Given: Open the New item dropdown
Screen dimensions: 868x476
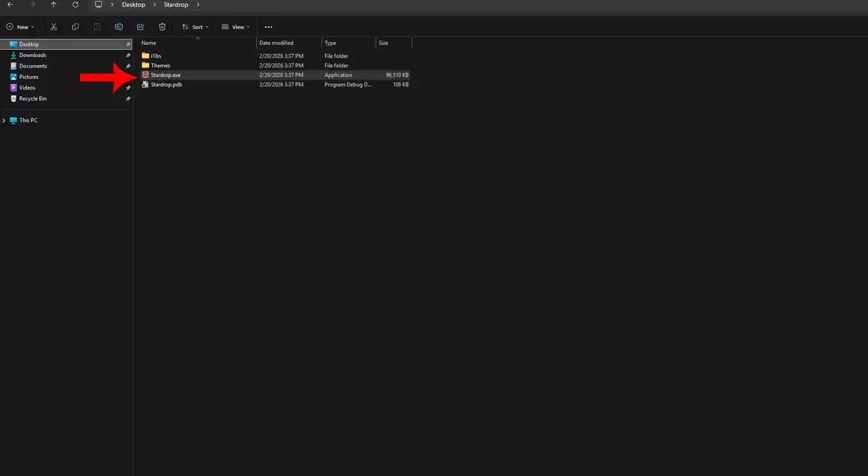Looking at the screenshot, I should 21,27.
